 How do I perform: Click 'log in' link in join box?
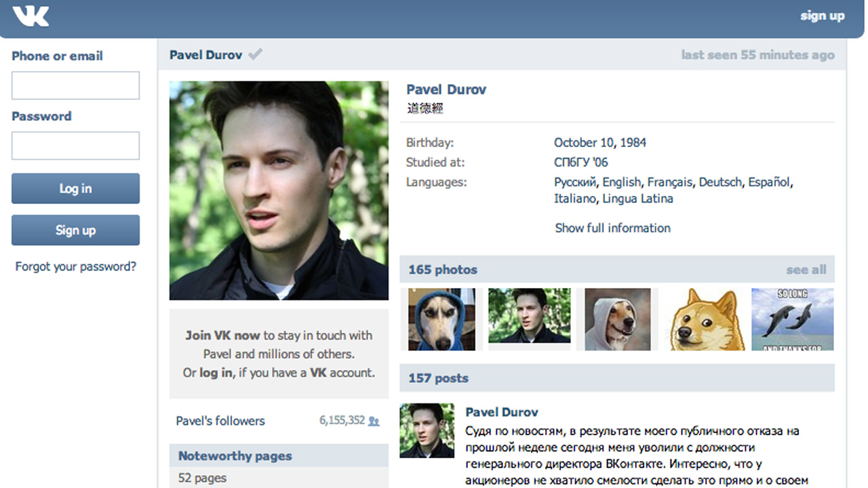click(216, 373)
